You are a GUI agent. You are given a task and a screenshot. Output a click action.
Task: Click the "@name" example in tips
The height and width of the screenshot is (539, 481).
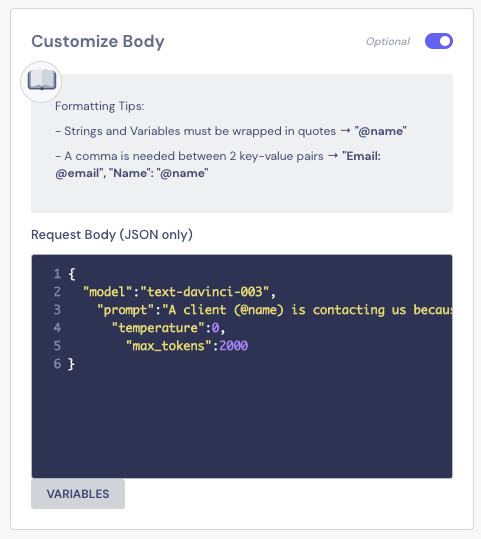(x=381, y=131)
